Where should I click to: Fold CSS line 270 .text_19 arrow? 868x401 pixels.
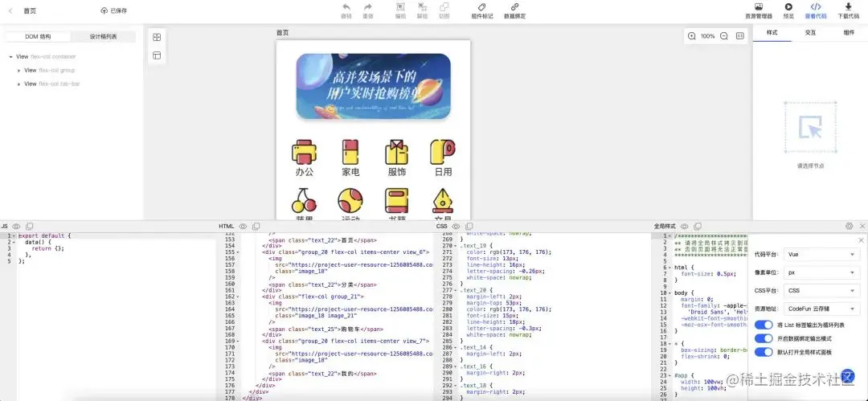tap(455, 245)
